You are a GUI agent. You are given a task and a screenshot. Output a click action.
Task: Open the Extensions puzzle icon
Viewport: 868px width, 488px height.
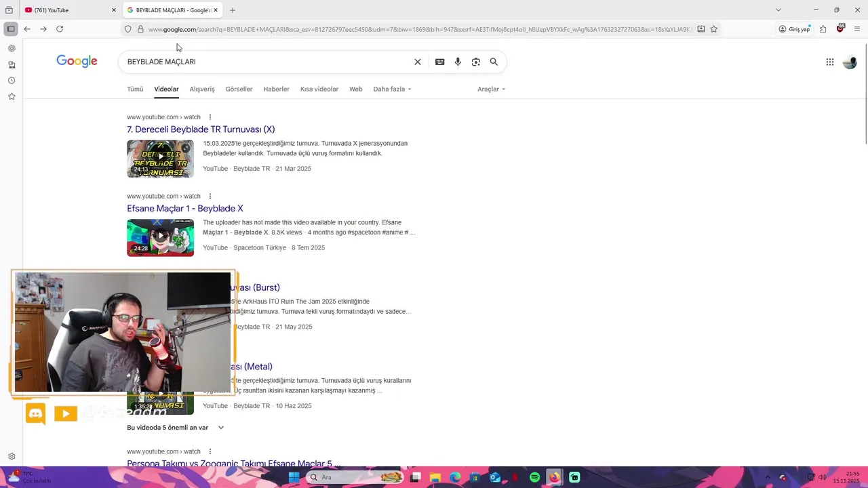pyautogui.click(x=823, y=29)
